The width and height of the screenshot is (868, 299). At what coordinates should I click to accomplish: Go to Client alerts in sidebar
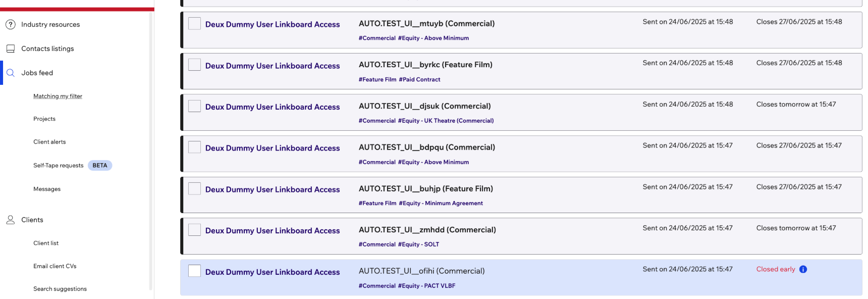point(49,142)
